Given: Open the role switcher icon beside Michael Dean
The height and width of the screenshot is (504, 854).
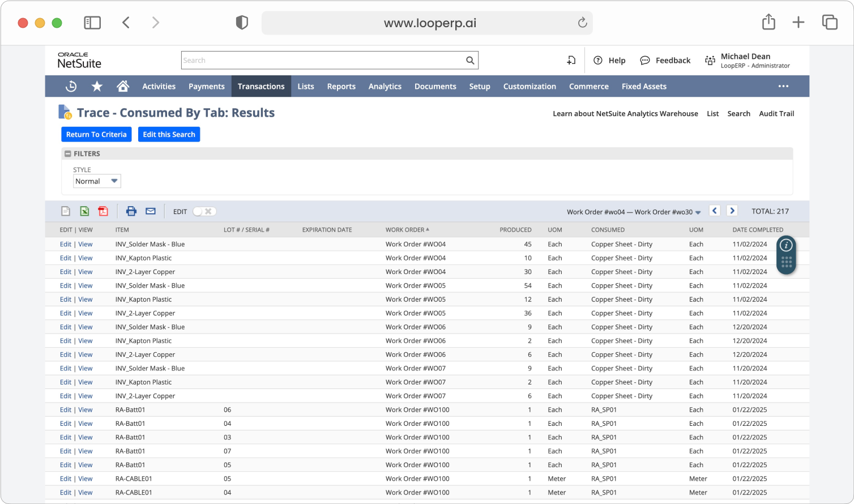Looking at the screenshot, I should (710, 61).
